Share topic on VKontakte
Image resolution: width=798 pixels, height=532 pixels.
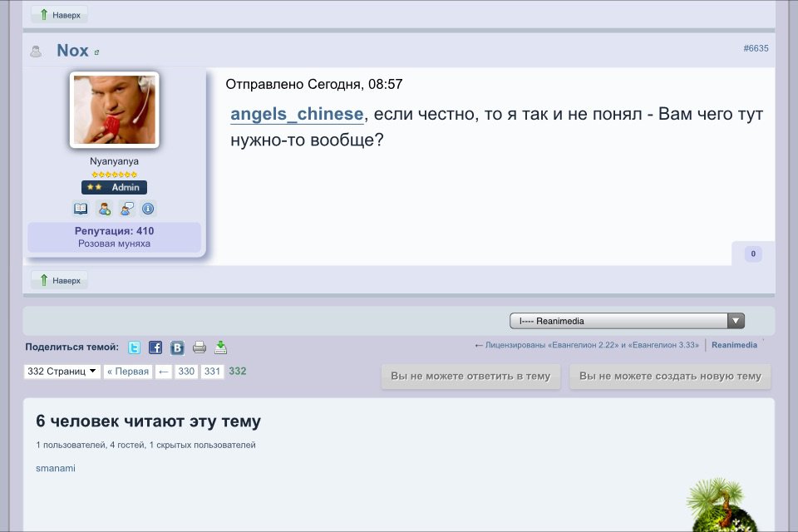click(177, 347)
